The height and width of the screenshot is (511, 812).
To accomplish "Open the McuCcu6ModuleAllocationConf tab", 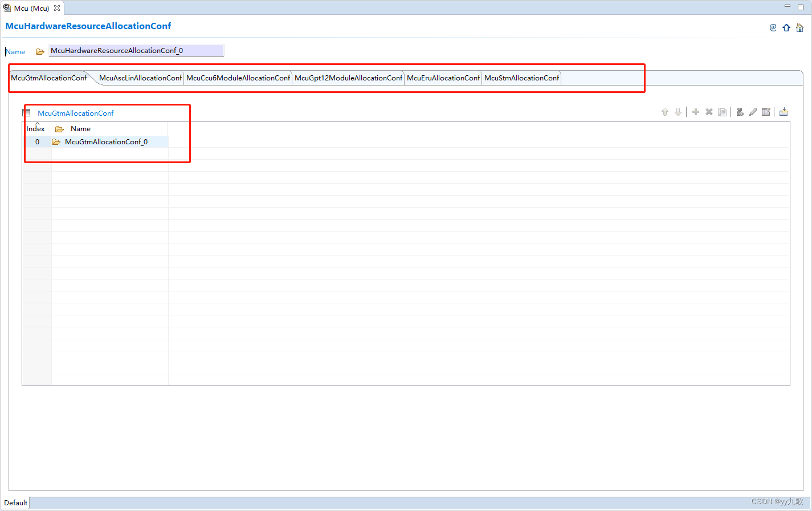I will pos(238,78).
